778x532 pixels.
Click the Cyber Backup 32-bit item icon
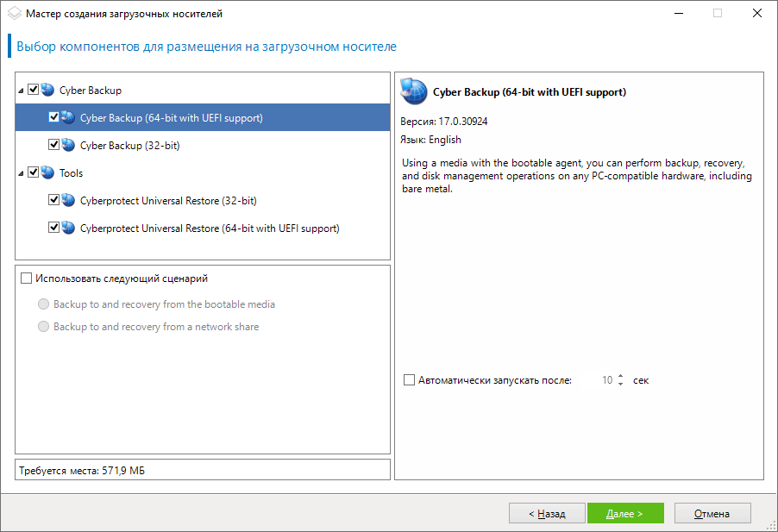pos(68,145)
